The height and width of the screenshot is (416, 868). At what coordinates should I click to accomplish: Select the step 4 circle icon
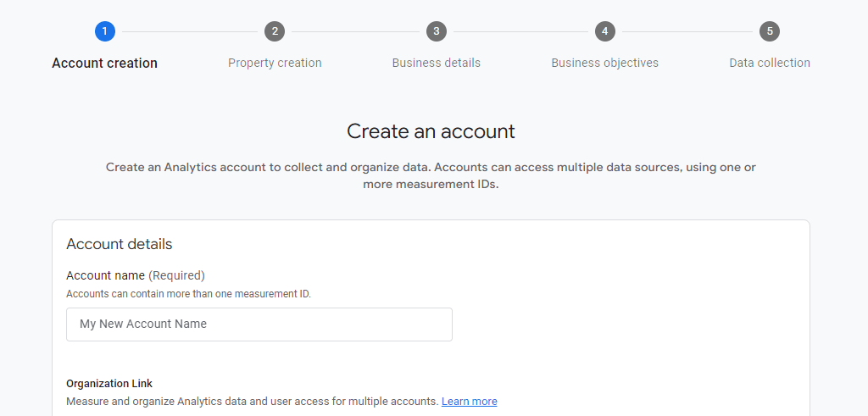click(x=605, y=31)
